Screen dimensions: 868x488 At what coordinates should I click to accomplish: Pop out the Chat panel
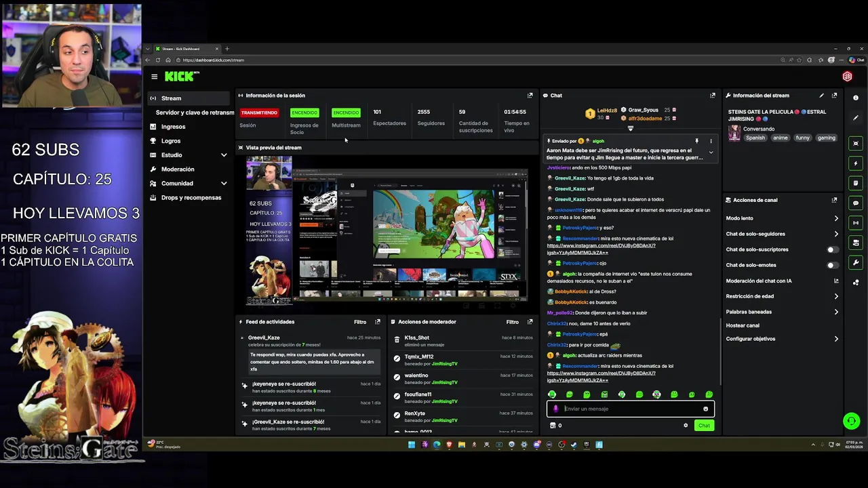[x=713, y=96]
